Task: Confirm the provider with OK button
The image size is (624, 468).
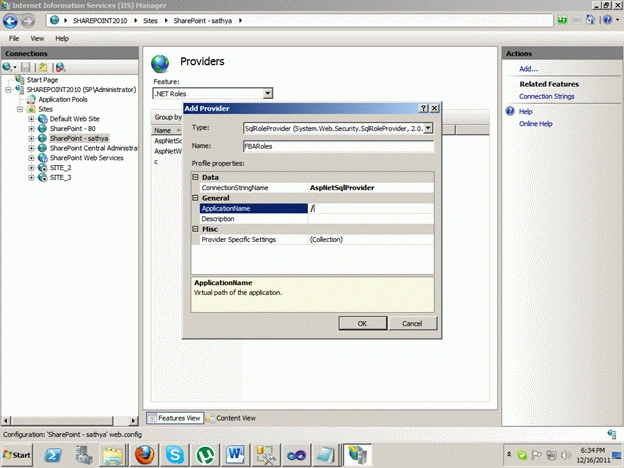Action: [x=363, y=323]
